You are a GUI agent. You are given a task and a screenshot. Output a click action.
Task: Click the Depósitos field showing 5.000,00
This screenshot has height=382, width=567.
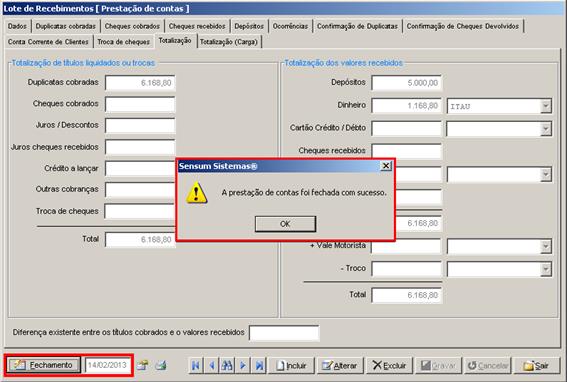[x=407, y=83]
